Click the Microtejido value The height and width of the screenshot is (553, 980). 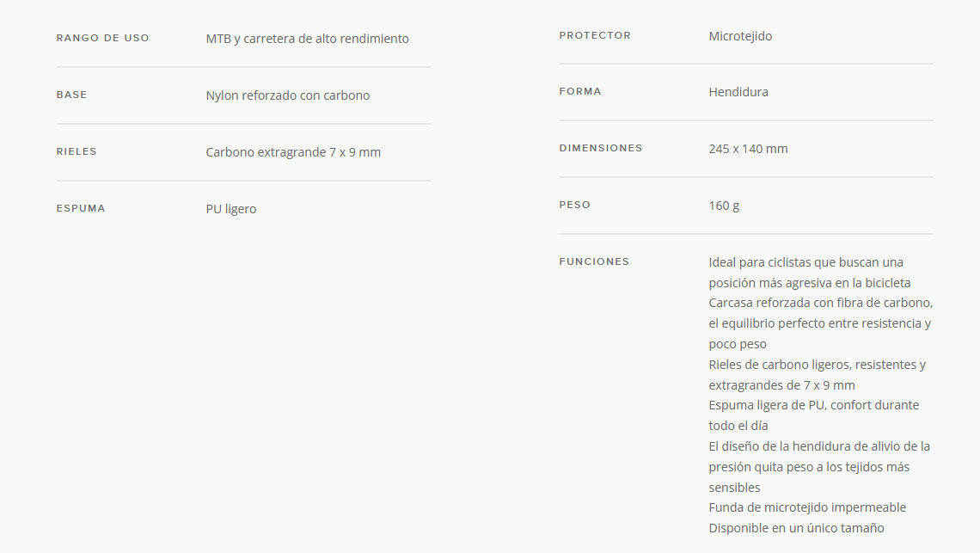(x=740, y=36)
